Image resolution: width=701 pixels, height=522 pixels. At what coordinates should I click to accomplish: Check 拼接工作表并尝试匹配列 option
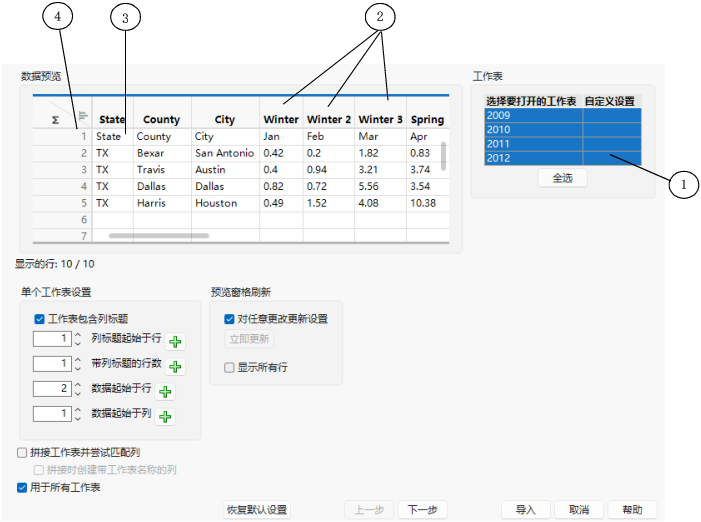[22, 453]
